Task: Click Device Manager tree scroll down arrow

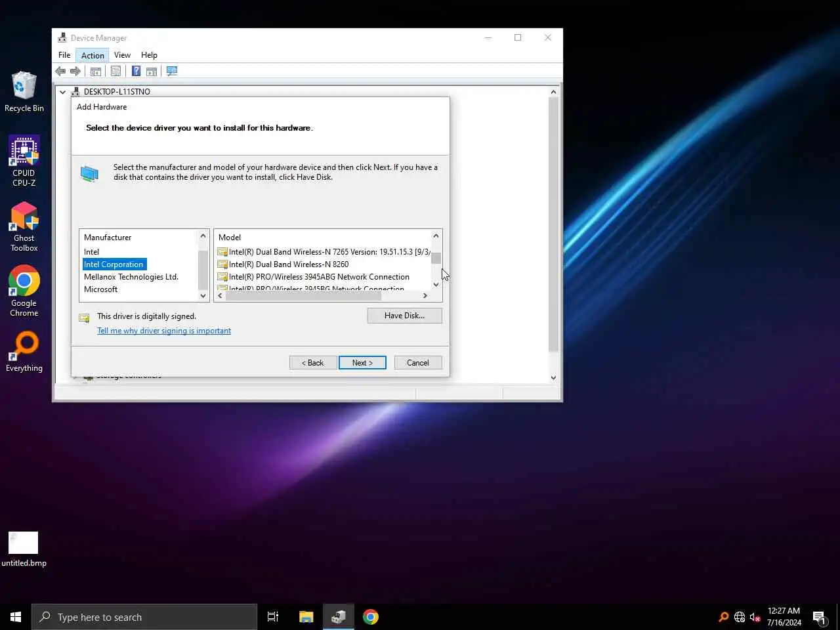Action: [553, 377]
